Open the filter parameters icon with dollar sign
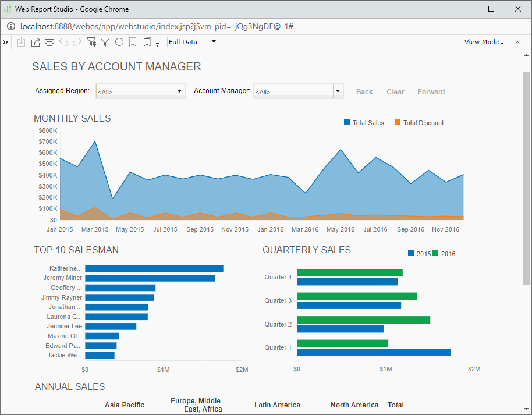The image size is (532, 415). click(x=92, y=42)
